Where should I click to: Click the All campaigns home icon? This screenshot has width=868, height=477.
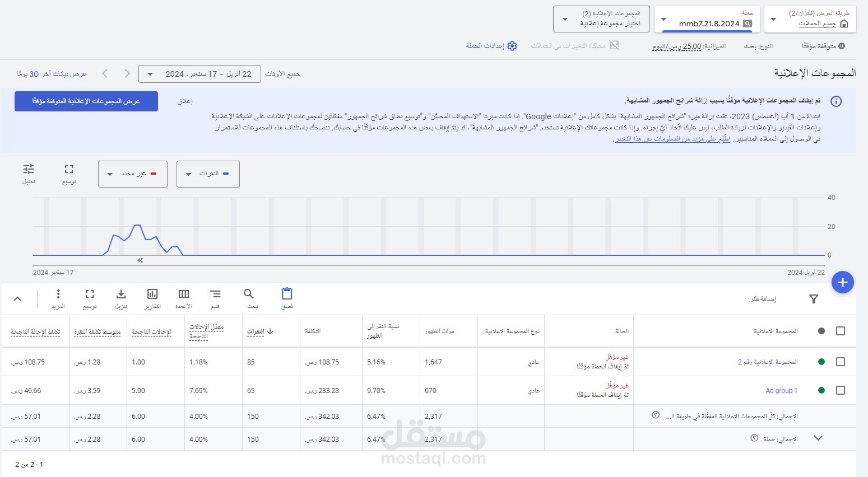pyautogui.click(x=844, y=24)
